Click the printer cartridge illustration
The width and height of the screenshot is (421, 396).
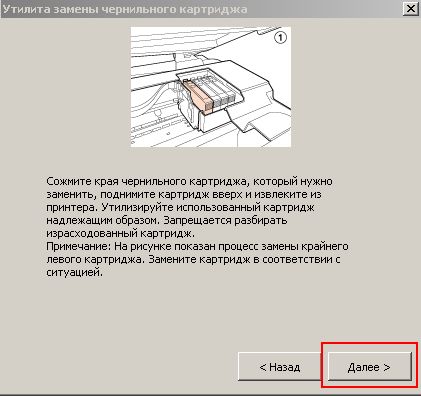click(211, 87)
